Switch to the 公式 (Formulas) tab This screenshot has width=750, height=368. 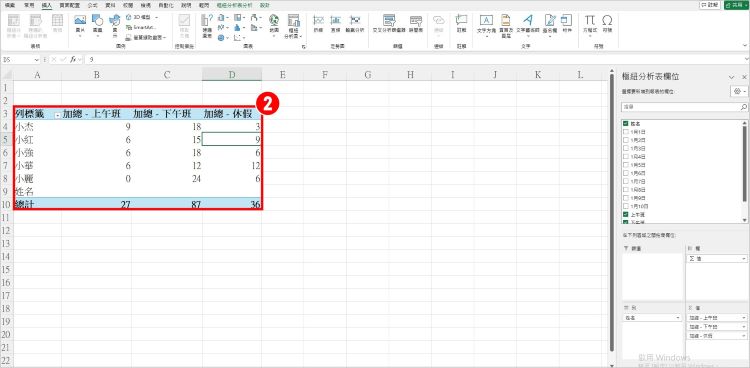pyautogui.click(x=93, y=5)
